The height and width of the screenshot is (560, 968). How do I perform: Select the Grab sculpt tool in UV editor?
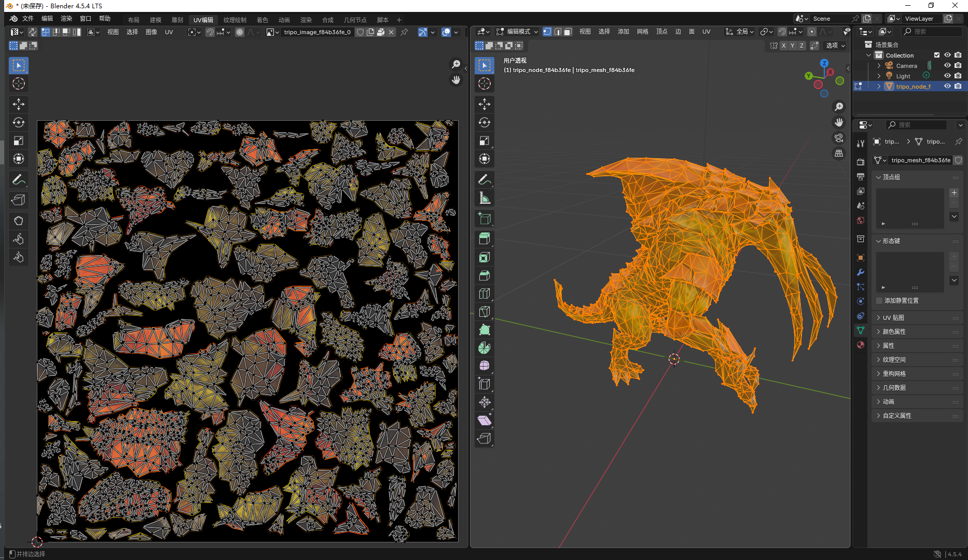point(19,221)
